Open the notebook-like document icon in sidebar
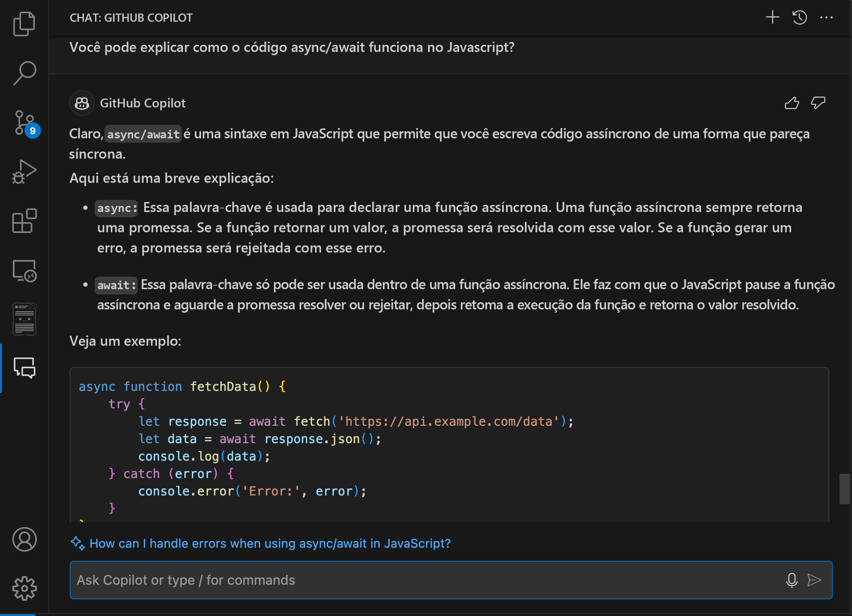The image size is (852, 616). (x=24, y=319)
